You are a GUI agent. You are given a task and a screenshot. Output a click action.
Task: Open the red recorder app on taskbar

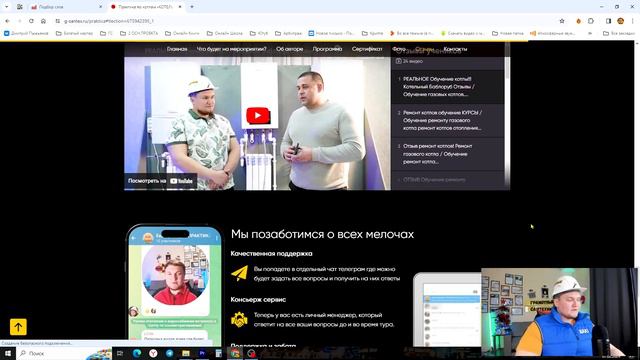tap(251, 353)
